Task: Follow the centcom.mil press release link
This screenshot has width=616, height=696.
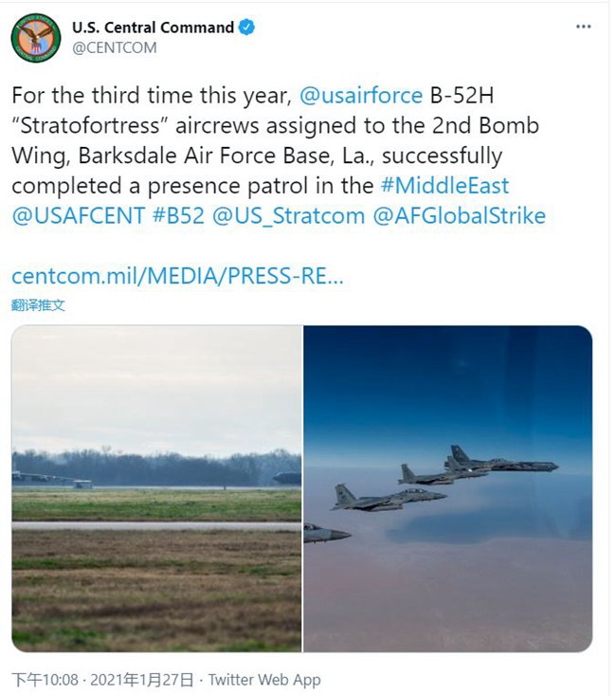Action: point(177,276)
